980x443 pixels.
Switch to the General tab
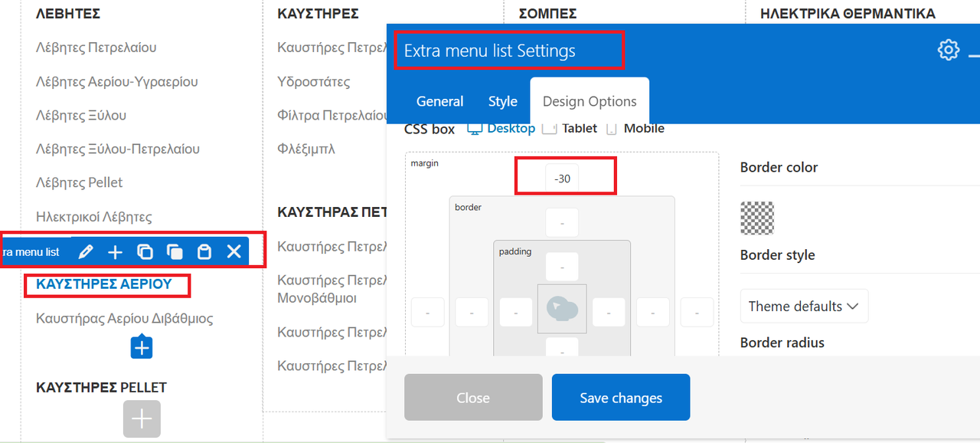point(439,101)
